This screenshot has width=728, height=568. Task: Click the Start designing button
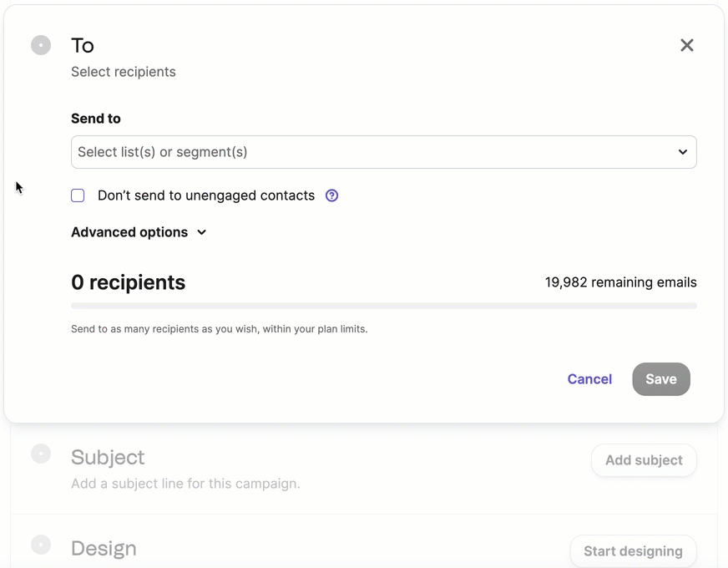(633, 550)
